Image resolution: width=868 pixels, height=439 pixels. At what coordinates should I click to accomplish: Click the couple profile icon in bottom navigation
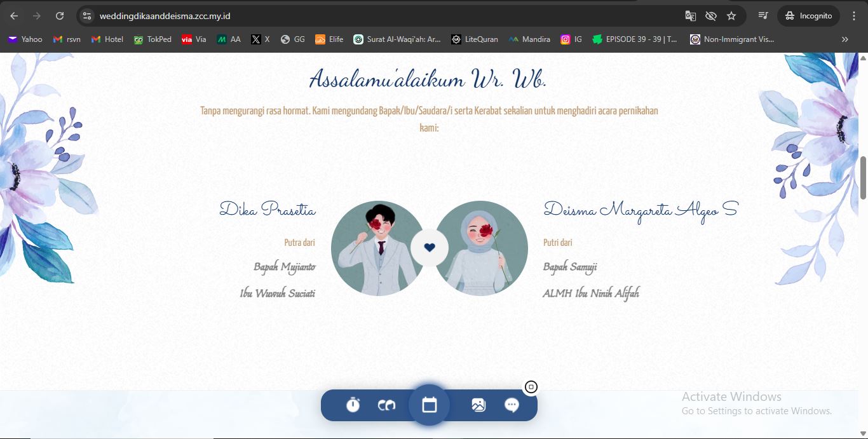[x=386, y=405]
